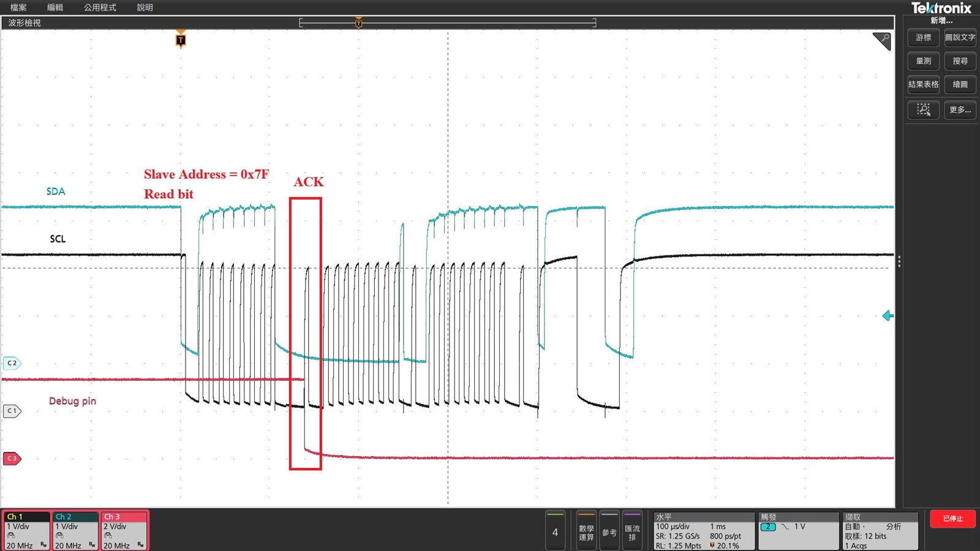The width and height of the screenshot is (980, 551).
Task: Click the SDA waveform label
Action: tap(56, 192)
